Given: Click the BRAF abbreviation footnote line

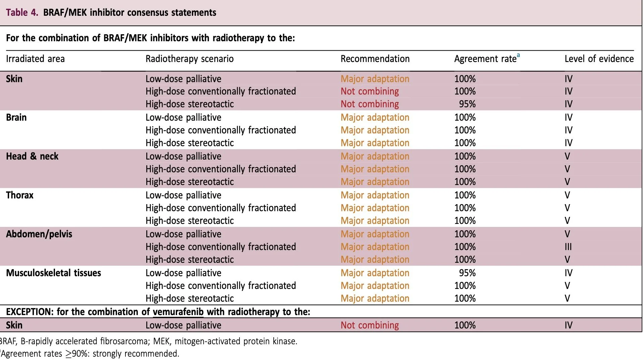Looking at the screenshot, I should point(148,341).
